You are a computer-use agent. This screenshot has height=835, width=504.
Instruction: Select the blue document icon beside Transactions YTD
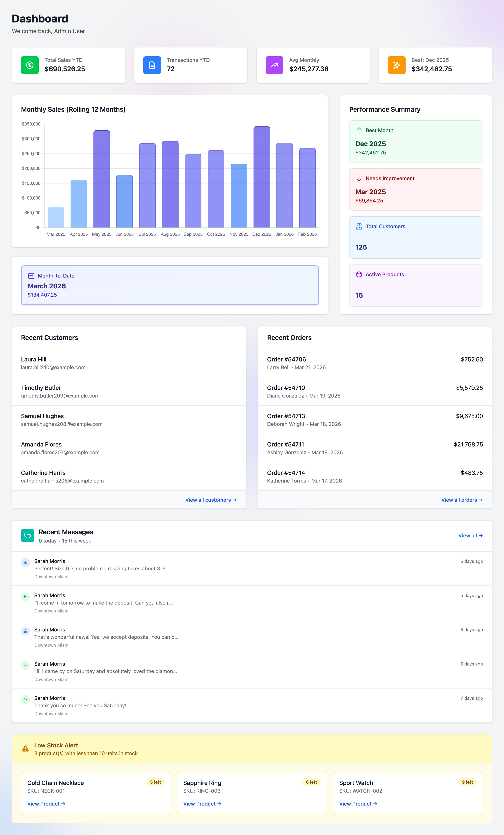click(152, 65)
